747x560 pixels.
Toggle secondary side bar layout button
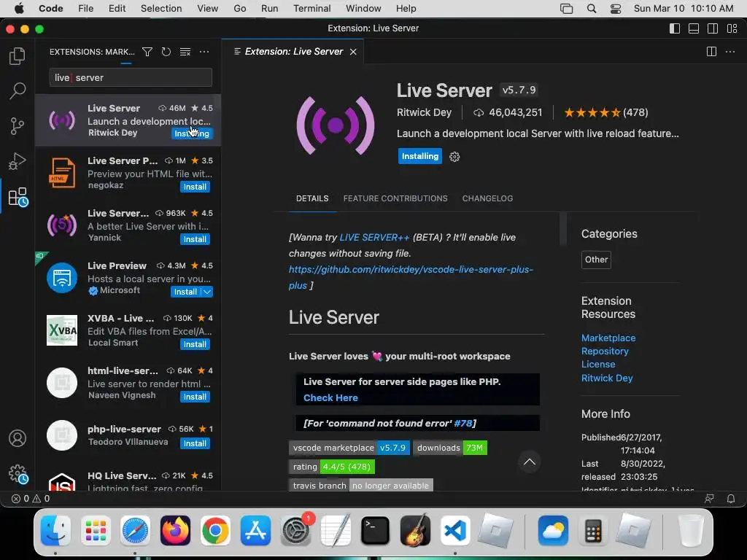[713, 28]
